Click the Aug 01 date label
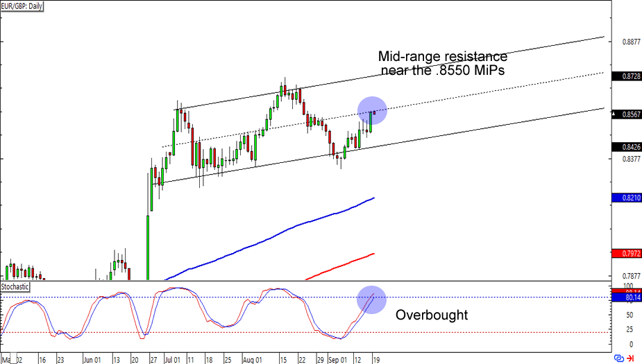 252,360
